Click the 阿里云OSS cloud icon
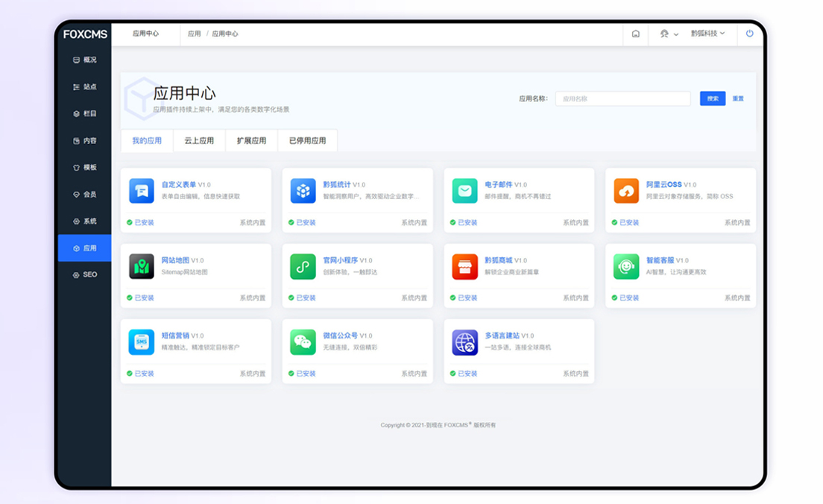823x504 pixels. coord(626,191)
